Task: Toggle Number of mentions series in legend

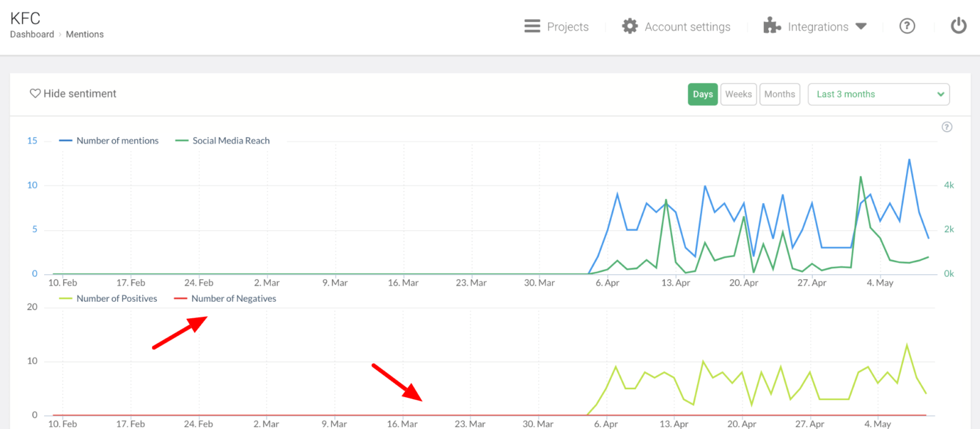Action: coord(117,141)
